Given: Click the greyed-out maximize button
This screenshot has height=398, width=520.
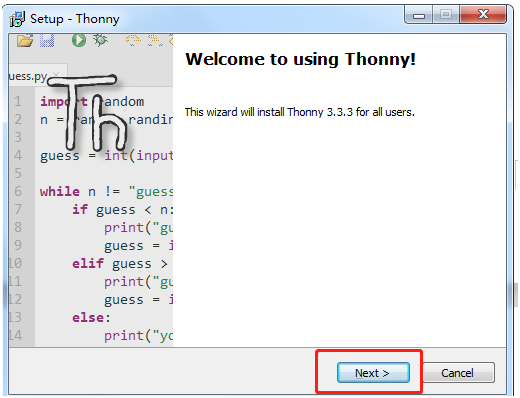Looking at the screenshot, I should (446, 14).
